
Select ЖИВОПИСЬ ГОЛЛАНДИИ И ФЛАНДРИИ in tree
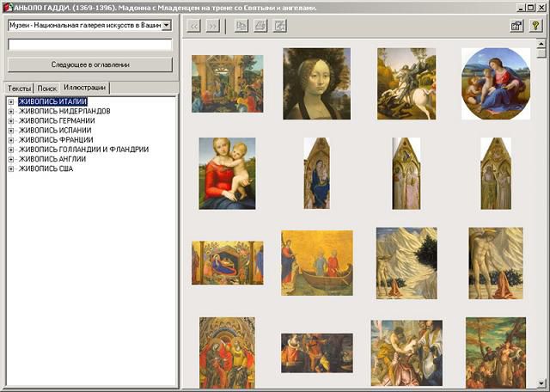83,150
